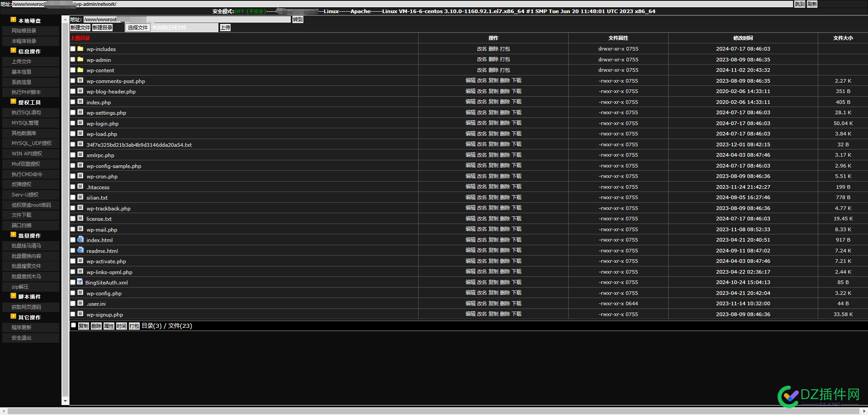Tick the checkbox for wp-content

coord(73,70)
